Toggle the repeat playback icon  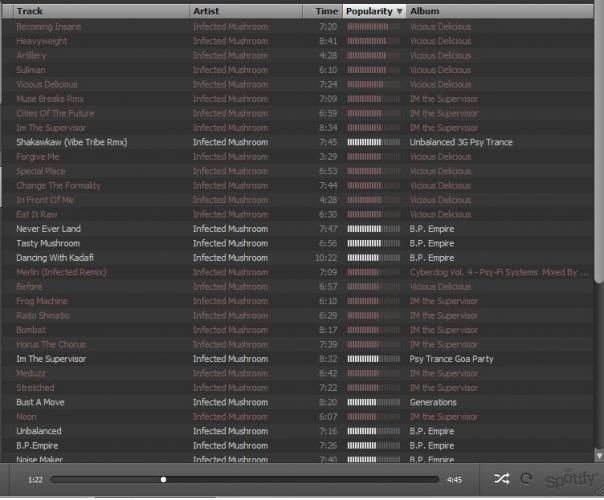[526, 479]
